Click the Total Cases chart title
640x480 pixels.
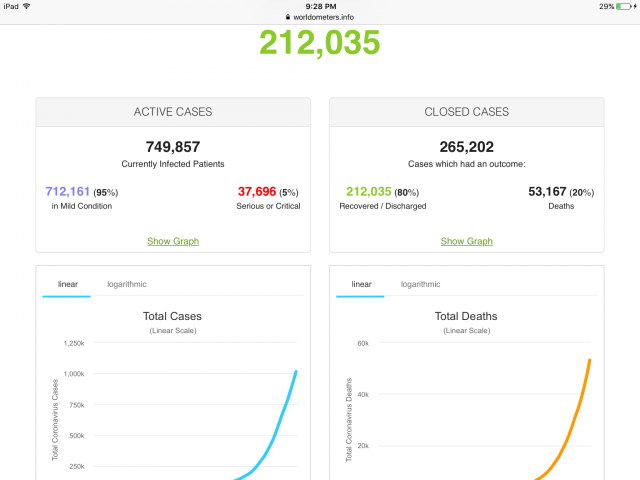click(x=172, y=316)
